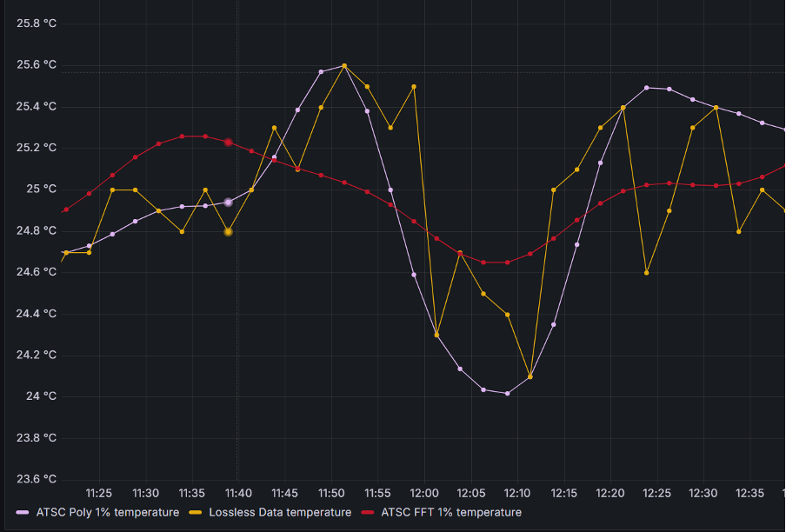Click the 12:00 time axis label
This screenshot has width=786, height=532.
coord(424,494)
